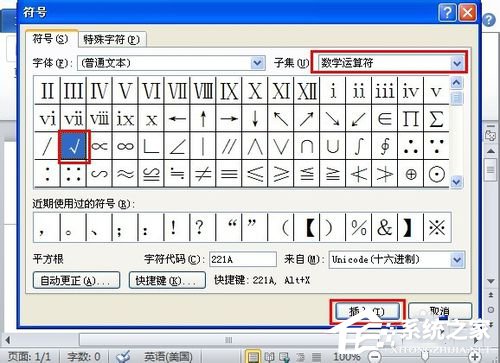Select the element-of ∈ symbol
The image size is (500, 363).
pyautogui.click(x=385, y=119)
